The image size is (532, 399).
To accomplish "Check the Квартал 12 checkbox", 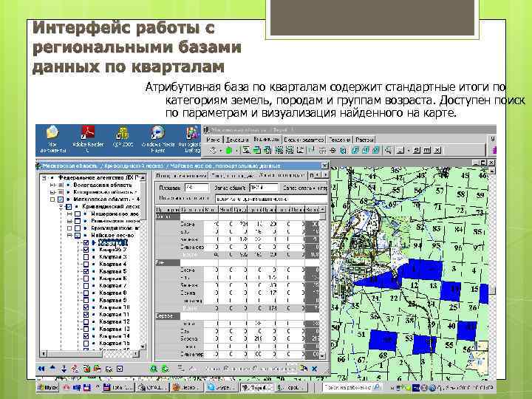I will [x=86, y=321].
